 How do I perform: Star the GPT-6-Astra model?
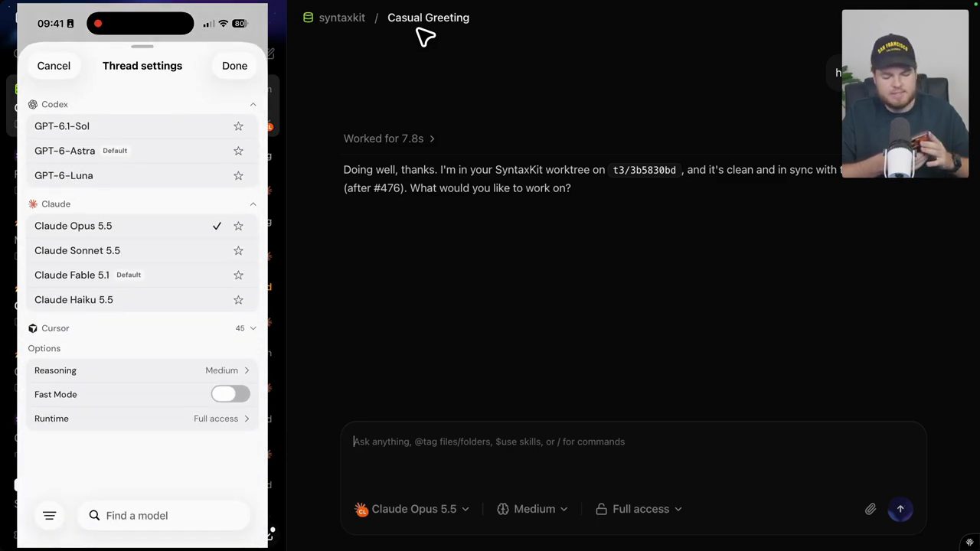click(238, 151)
